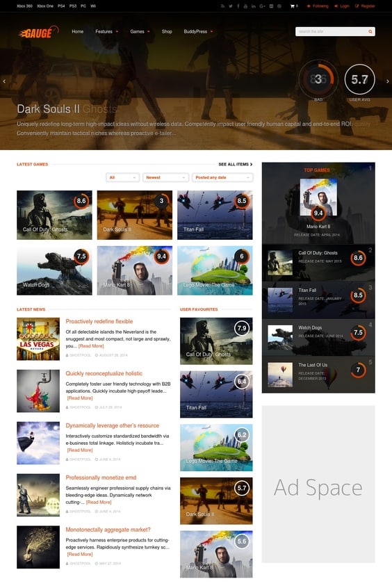The height and width of the screenshot is (588, 392).
Task: Open 'Professionally monetize emd' article
Action: [x=101, y=477]
